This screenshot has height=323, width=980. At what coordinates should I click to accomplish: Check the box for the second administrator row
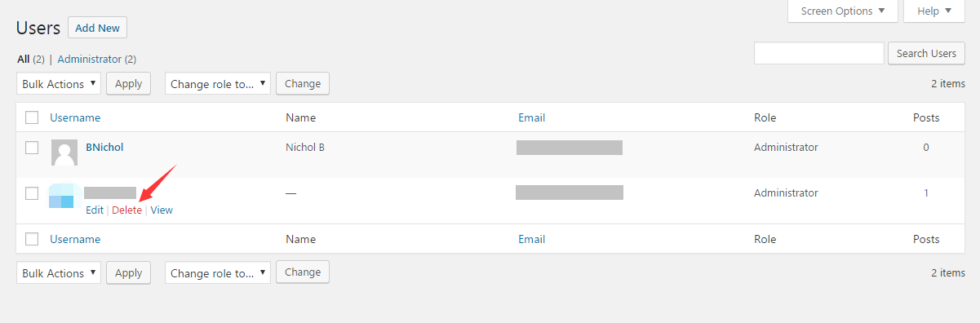32,193
